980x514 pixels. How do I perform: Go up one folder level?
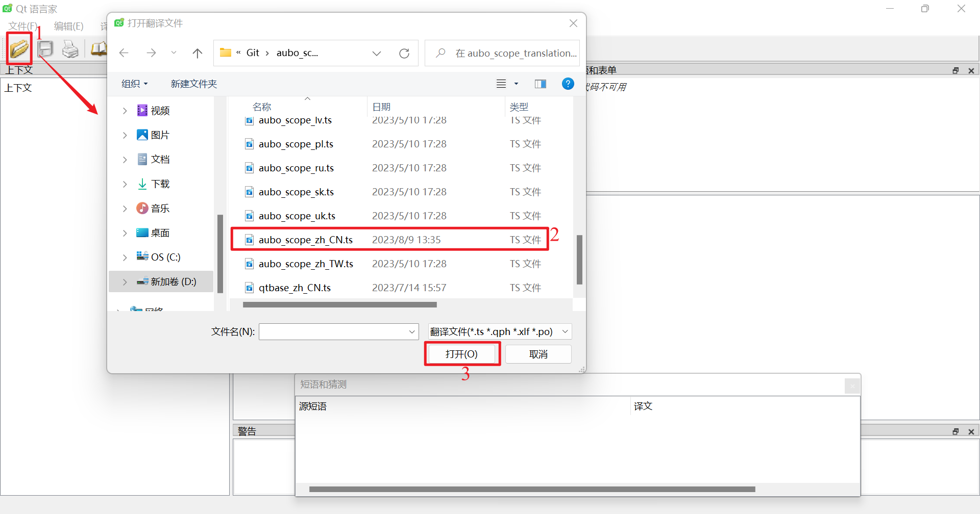tap(198, 53)
